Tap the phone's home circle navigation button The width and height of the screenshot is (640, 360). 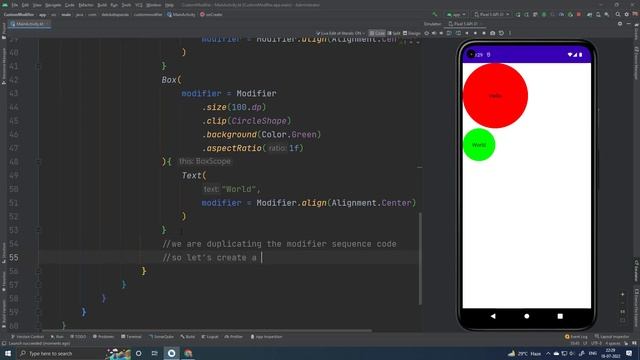(x=527, y=316)
